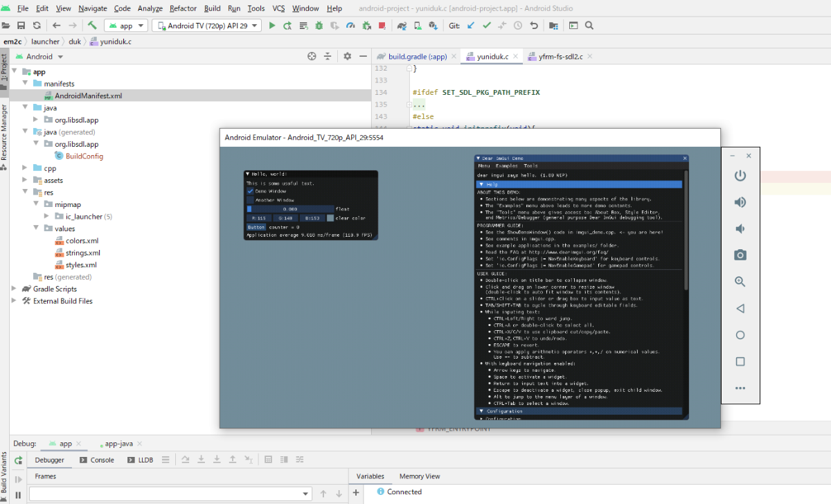The width and height of the screenshot is (831, 504).
Task: Run the app with the green play icon
Action: tap(271, 26)
